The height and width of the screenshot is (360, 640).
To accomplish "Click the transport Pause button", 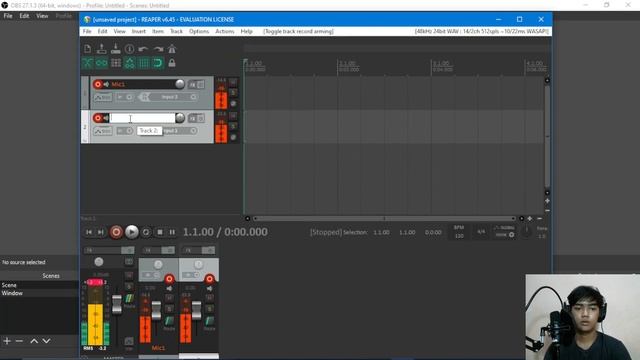I will [172, 232].
